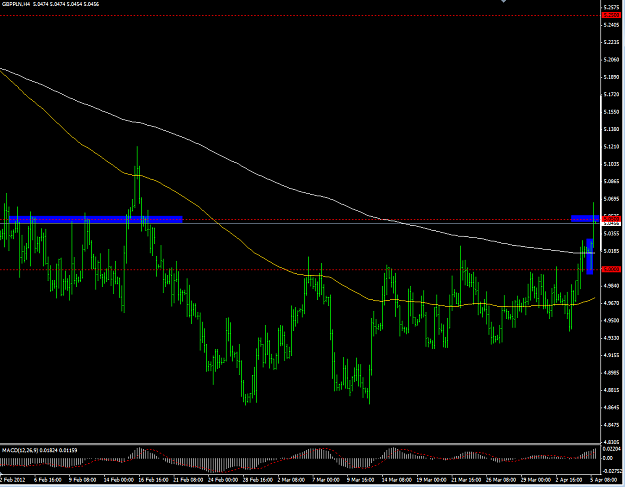The image size is (625, 487).
Task: Click the 5.0185 label on the price scale
Action: pos(611,251)
